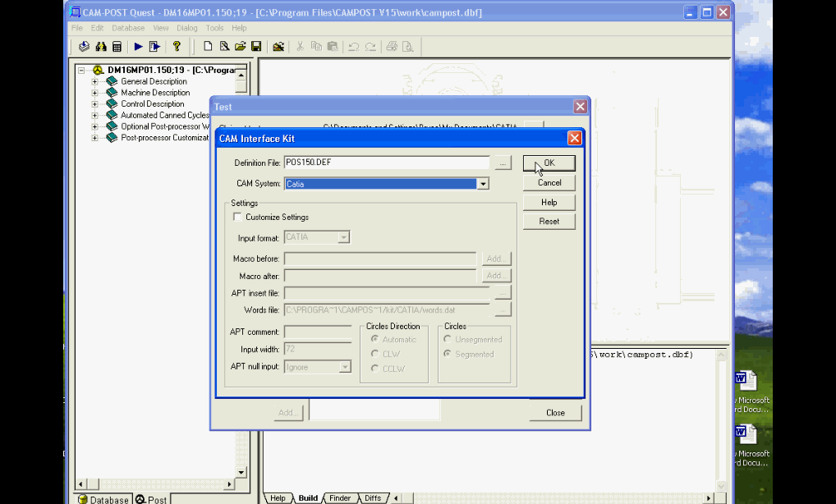Click the Paste clipboard icon
This screenshot has width=836, height=504.
(332, 46)
